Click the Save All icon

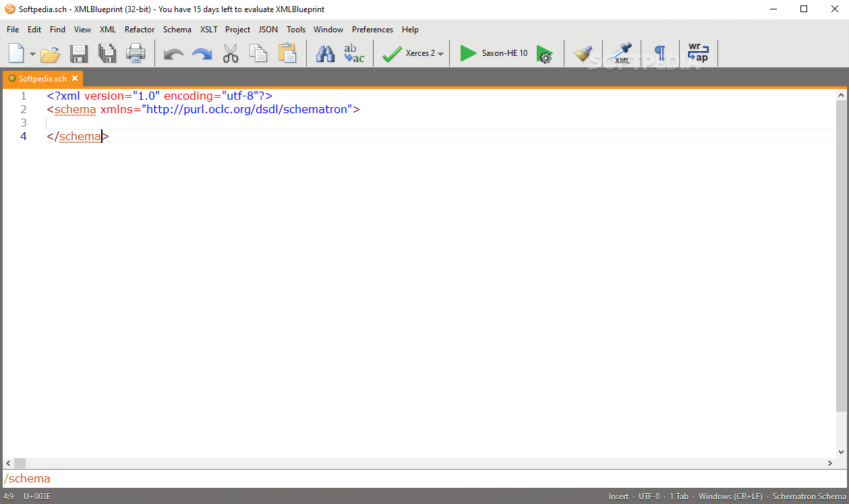point(107,54)
